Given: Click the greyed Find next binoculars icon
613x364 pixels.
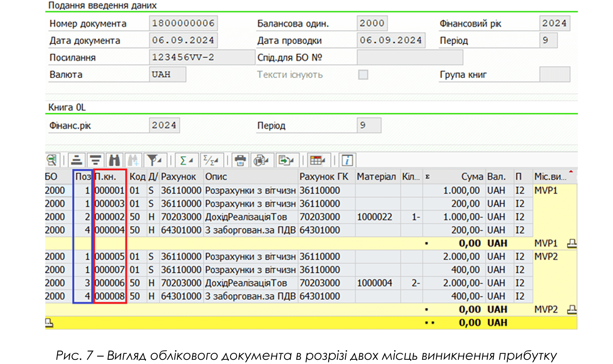Looking at the screenshot, I should 133,160.
